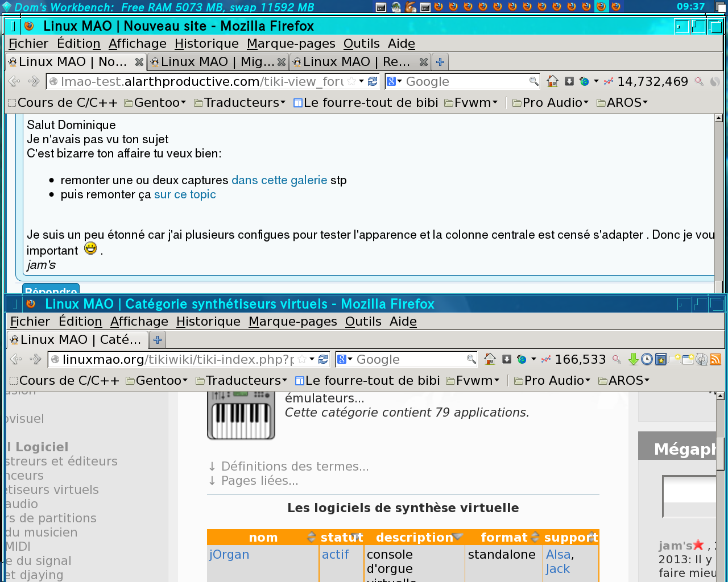Screen dimensions: 728x582
Task: Follow the 'sur ce topic' link
Action: click(185, 194)
